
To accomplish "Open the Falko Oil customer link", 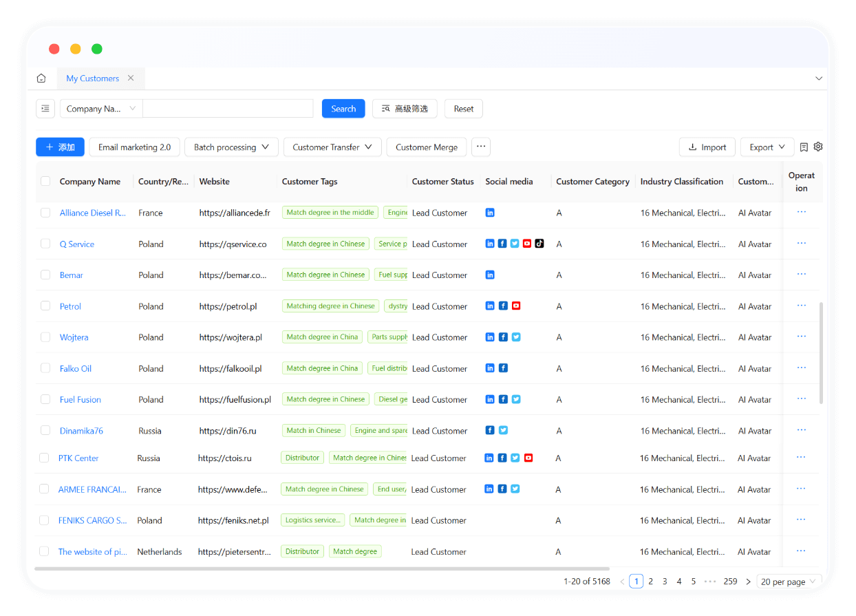I will coord(75,368).
